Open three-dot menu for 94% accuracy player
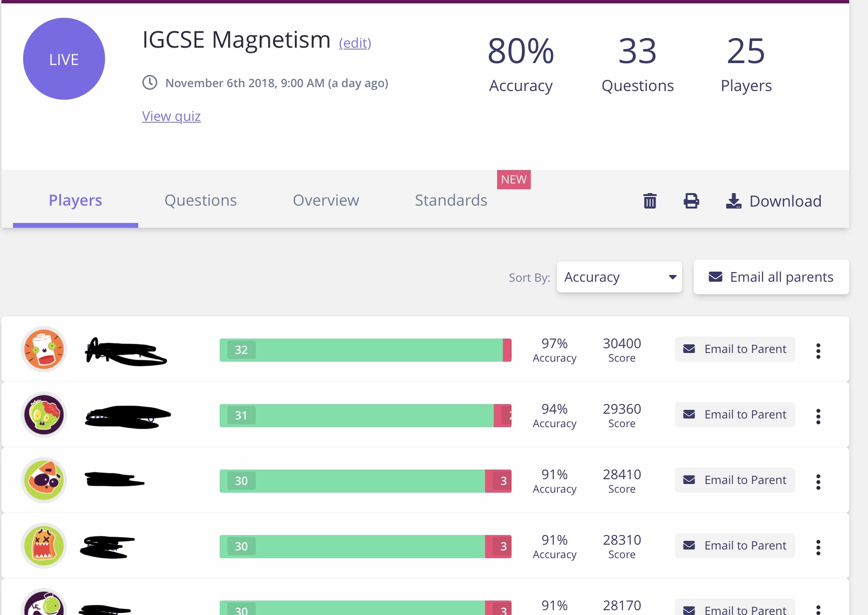The image size is (868, 615). (818, 416)
